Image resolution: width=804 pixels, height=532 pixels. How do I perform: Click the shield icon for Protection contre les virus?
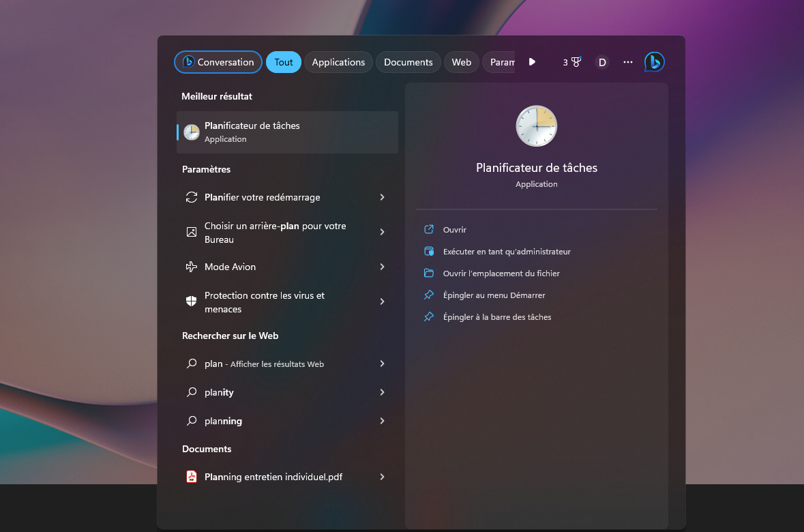point(192,301)
